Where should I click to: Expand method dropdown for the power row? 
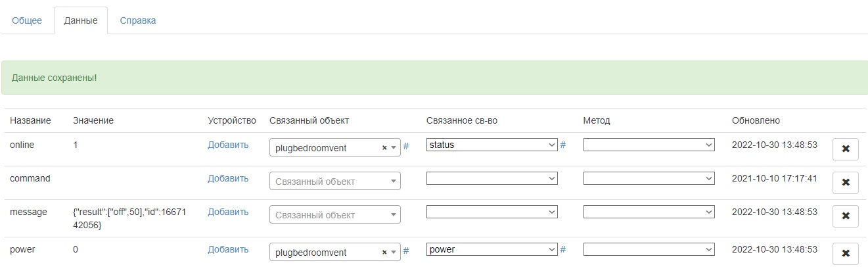pyautogui.click(x=649, y=249)
